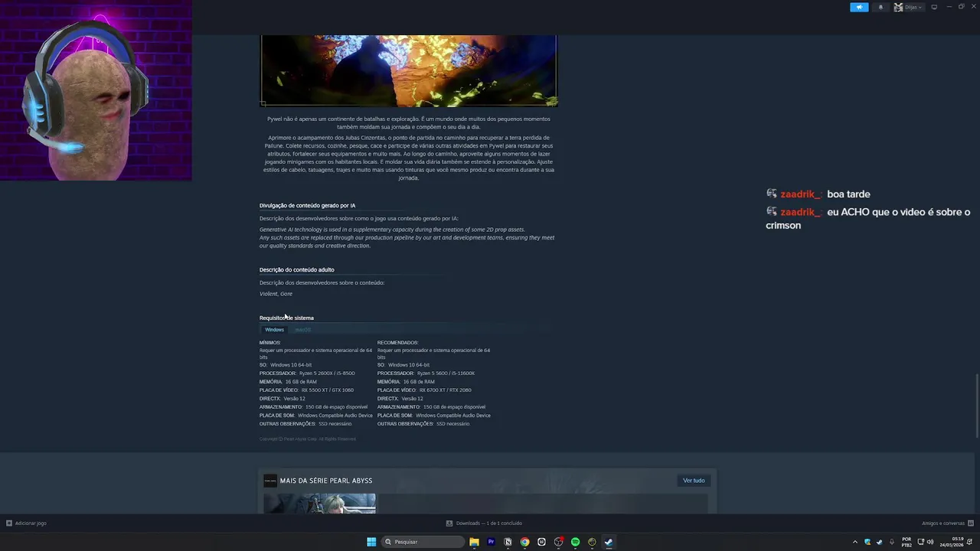Open Adobe Premiere Pro from taskbar

click(x=491, y=542)
